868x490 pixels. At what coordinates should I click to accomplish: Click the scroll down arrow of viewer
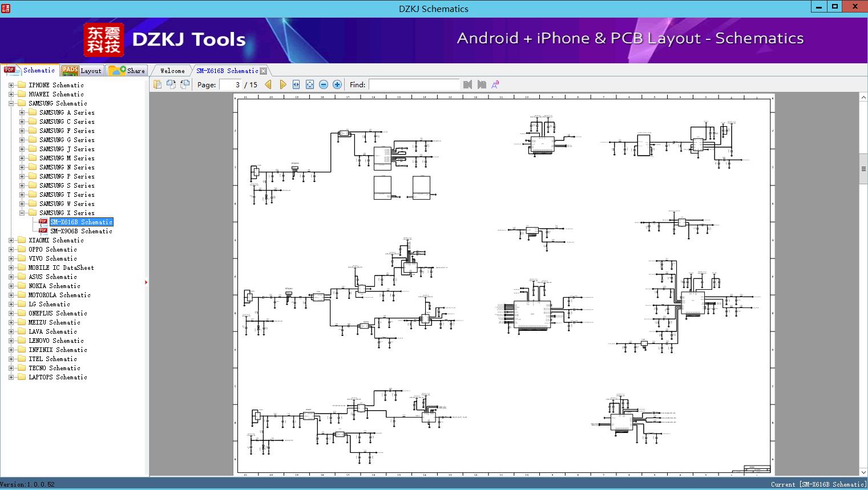[x=863, y=472]
